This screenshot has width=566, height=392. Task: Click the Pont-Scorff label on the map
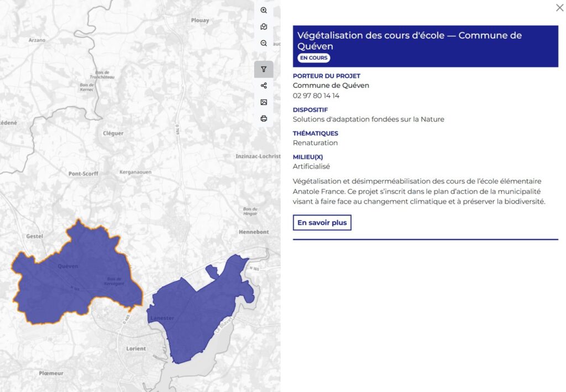(83, 173)
